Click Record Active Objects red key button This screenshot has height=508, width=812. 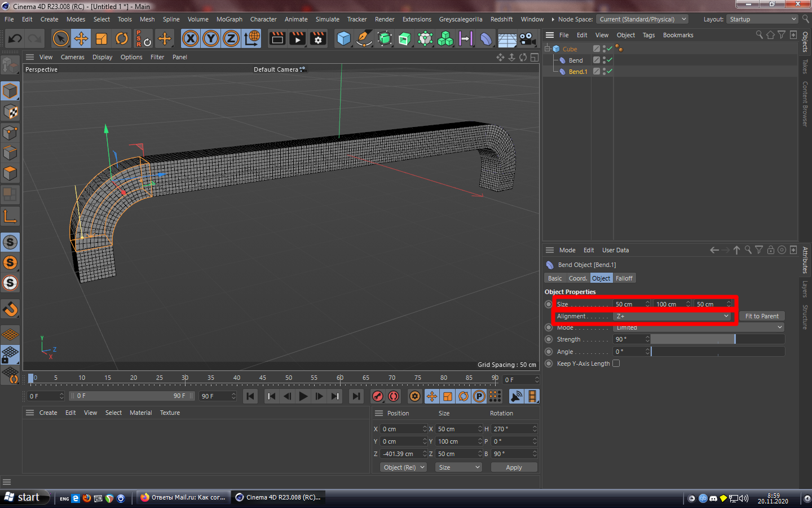(378, 396)
